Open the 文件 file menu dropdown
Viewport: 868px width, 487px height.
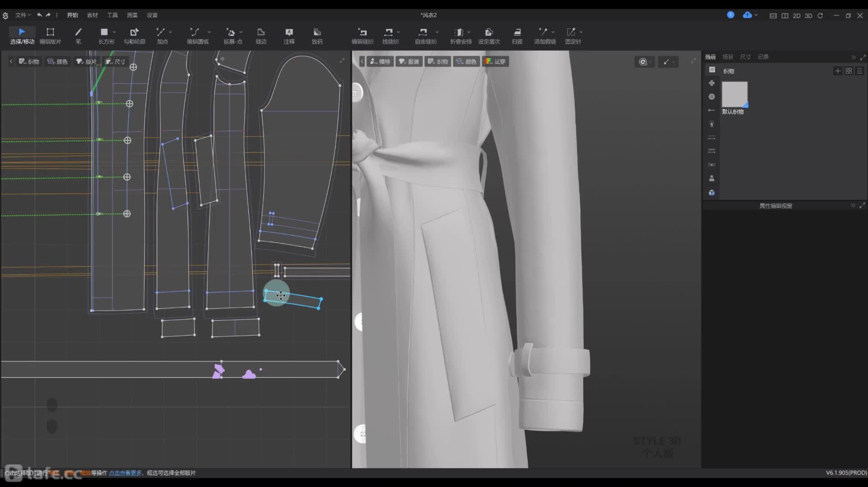pyautogui.click(x=23, y=15)
